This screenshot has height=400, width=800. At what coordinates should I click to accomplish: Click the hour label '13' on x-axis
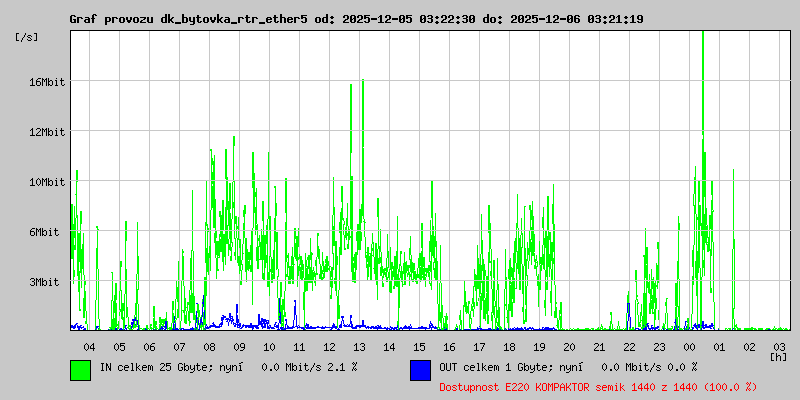359,347
